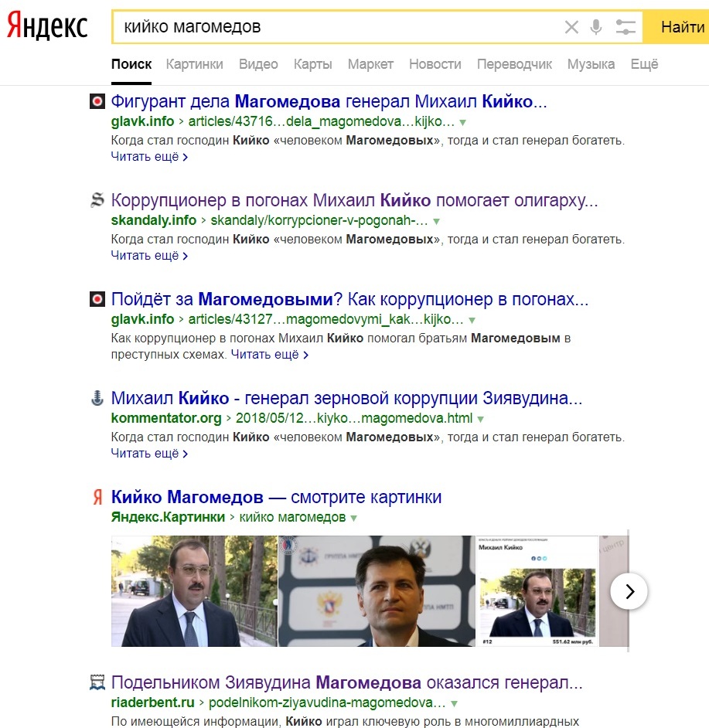Switch to the Картинки tab
The width and height of the screenshot is (709, 728).
tap(194, 64)
